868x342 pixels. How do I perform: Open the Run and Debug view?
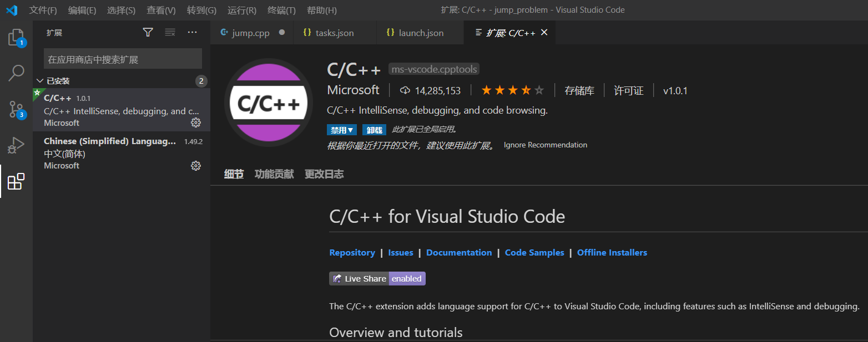(x=16, y=145)
